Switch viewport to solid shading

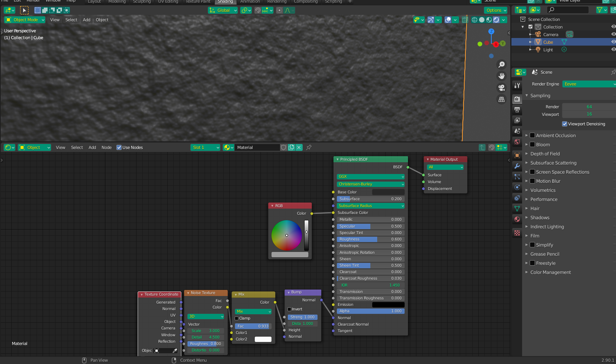[482, 20]
